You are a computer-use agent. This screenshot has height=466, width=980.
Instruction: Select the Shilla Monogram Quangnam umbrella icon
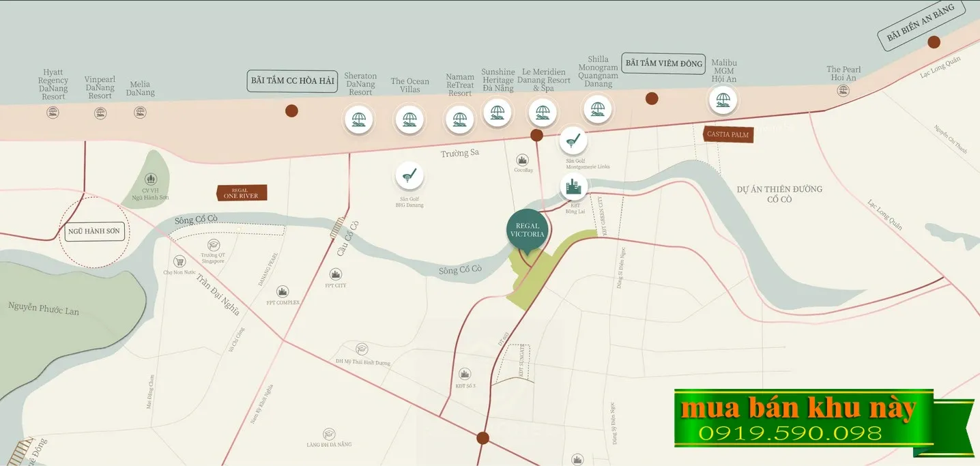598,108
